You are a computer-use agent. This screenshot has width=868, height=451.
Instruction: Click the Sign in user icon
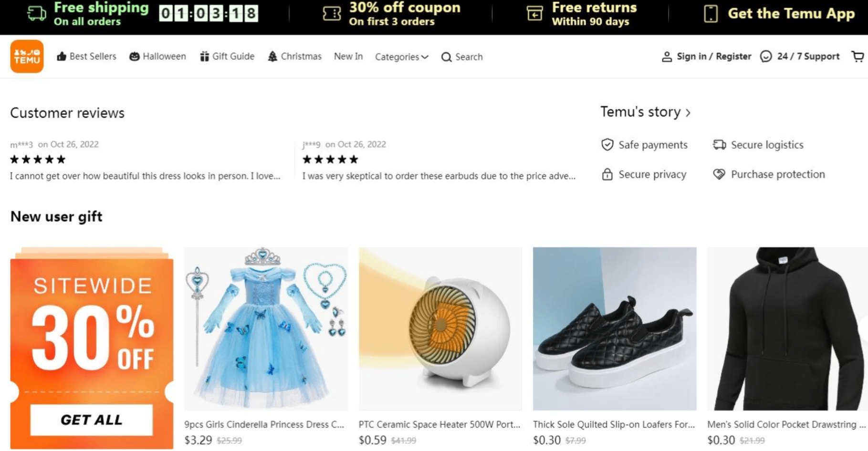click(x=667, y=57)
